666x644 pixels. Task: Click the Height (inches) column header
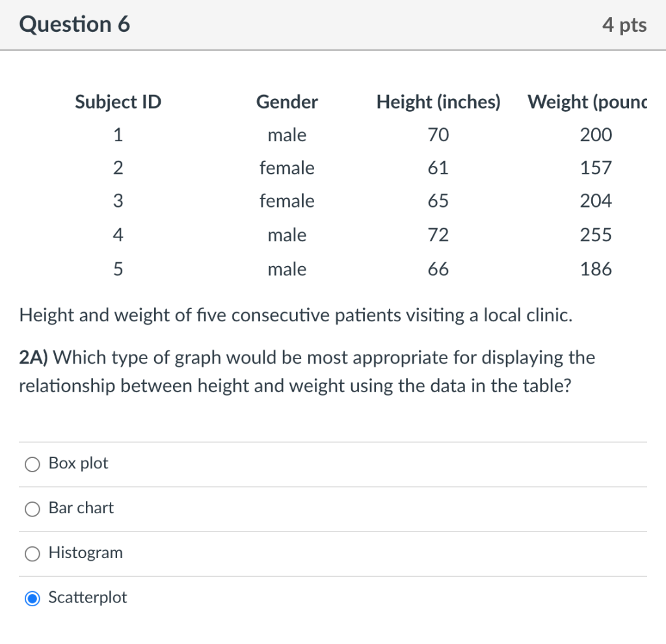point(438,102)
